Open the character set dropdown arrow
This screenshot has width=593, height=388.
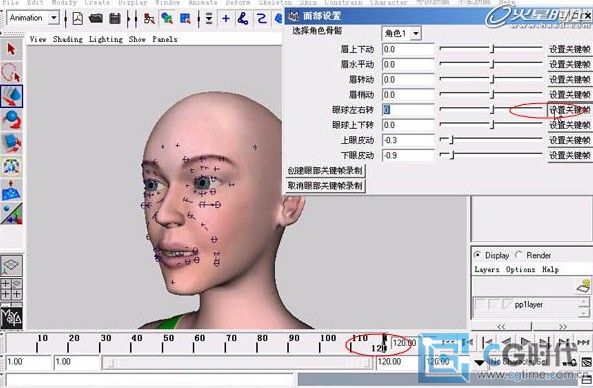click(479, 362)
